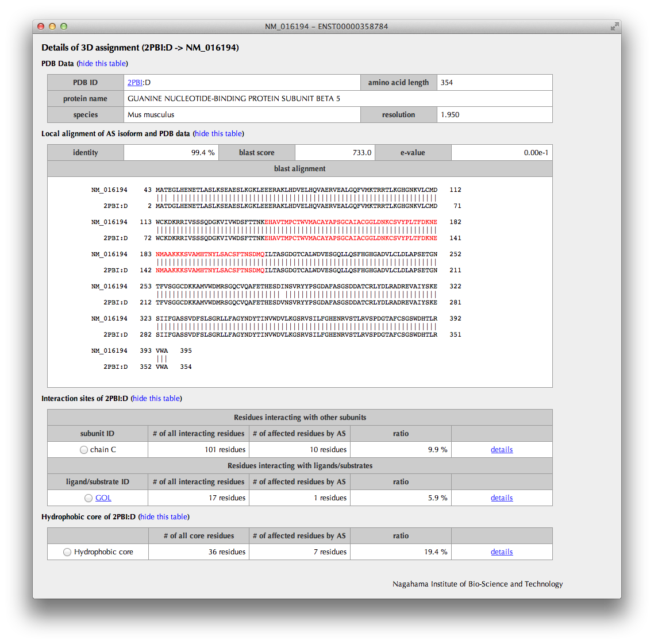Click the green zoom window button
Image resolution: width=654 pixels, height=644 pixels.
coord(64,26)
